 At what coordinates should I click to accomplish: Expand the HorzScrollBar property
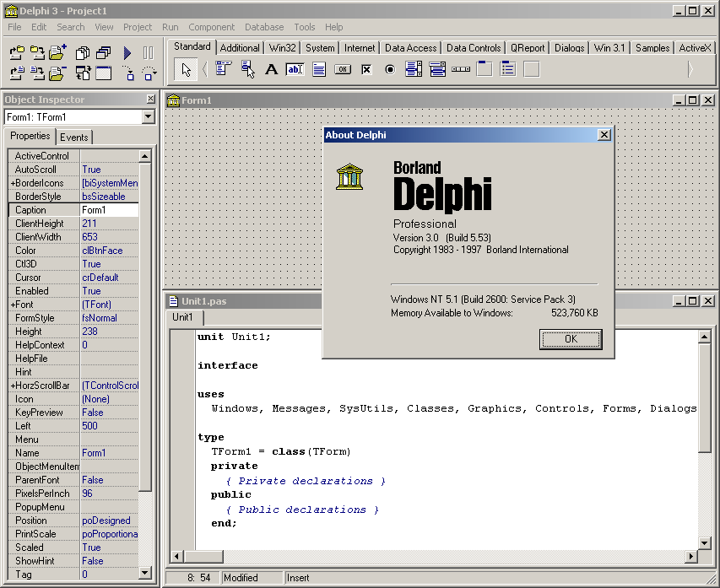tap(13, 386)
